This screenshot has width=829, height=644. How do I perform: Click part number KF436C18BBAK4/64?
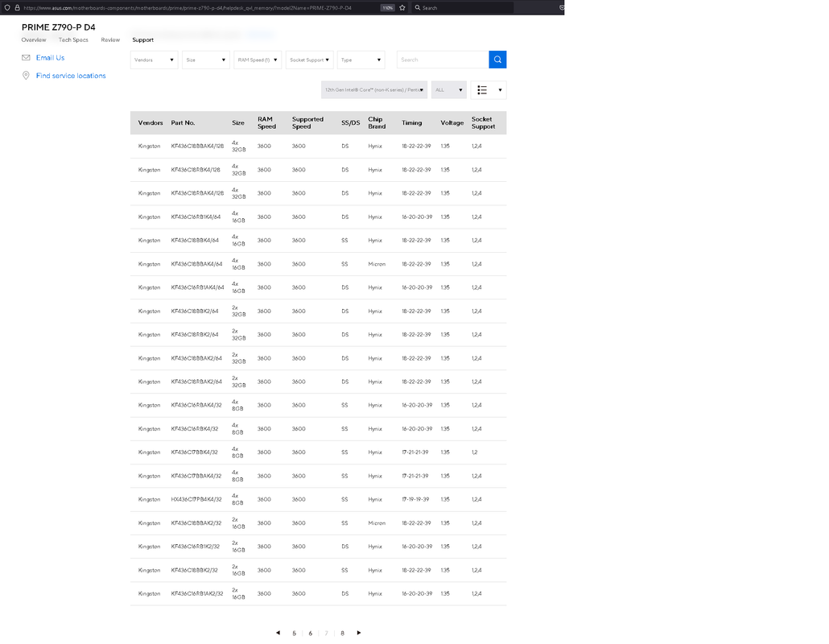pyautogui.click(x=196, y=264)
